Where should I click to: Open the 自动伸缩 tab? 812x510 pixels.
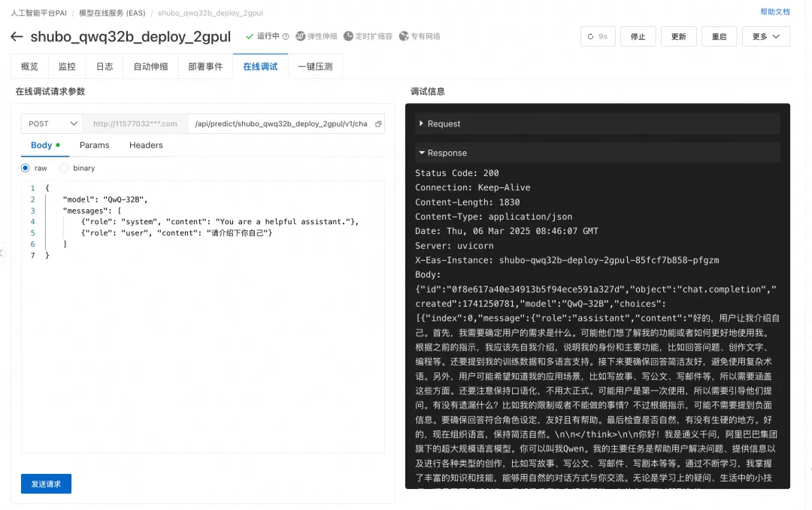click(150, 66)
